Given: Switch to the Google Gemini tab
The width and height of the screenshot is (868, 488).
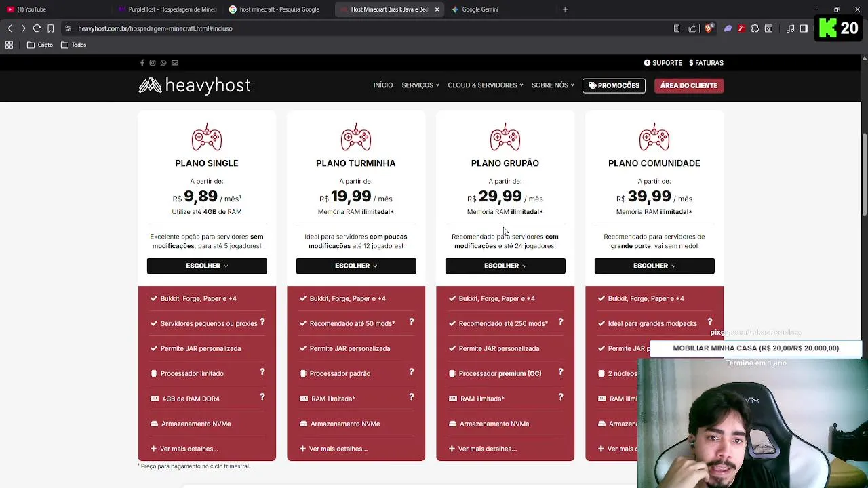Looking at the screenshot, I should 500,9.
